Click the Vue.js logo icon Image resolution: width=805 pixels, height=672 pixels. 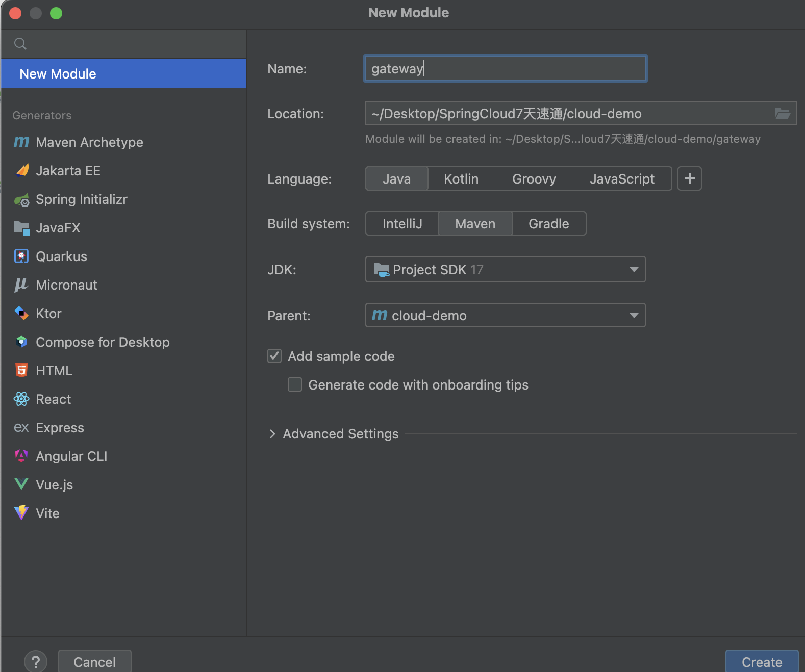(21, 484)
